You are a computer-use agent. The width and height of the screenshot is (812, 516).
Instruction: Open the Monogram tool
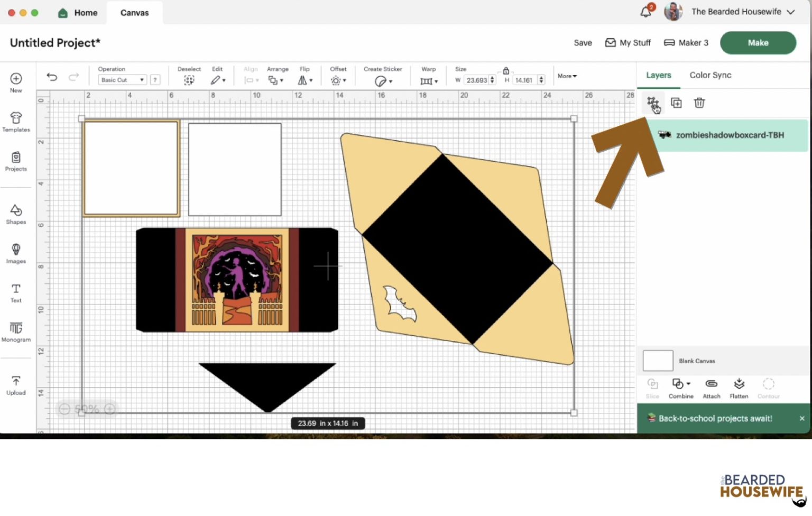click(16, 332)
